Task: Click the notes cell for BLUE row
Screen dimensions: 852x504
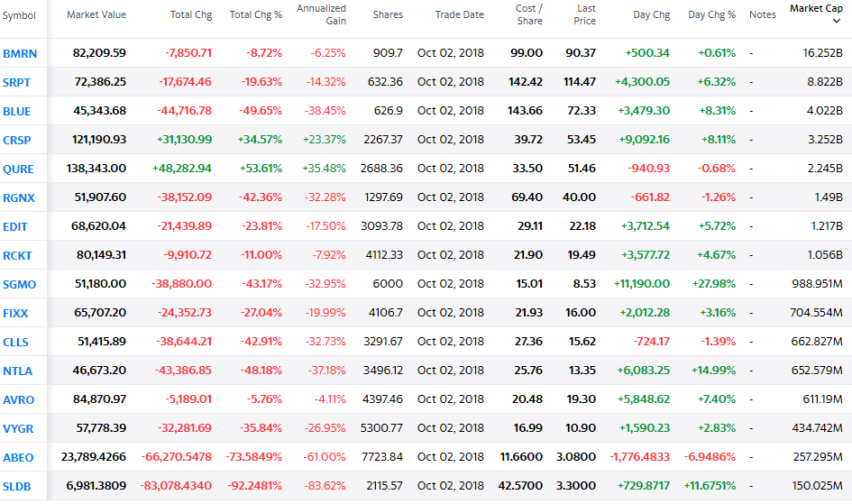Action: 751,111
